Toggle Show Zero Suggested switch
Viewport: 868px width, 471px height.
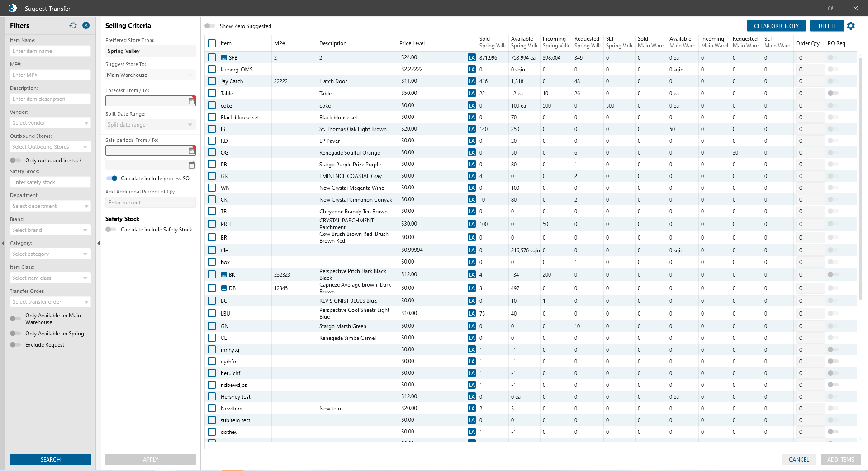click(x=210, y=26)
